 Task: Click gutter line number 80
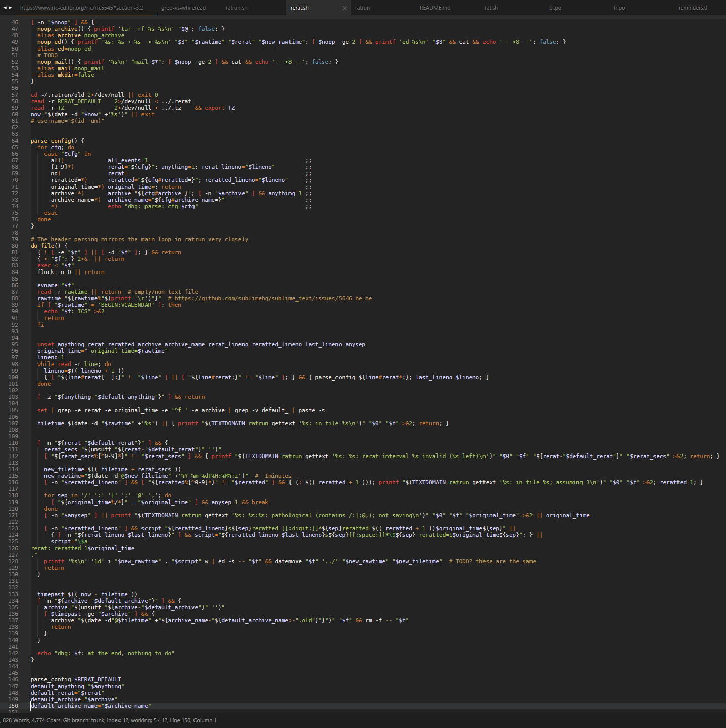pos(15,246)
